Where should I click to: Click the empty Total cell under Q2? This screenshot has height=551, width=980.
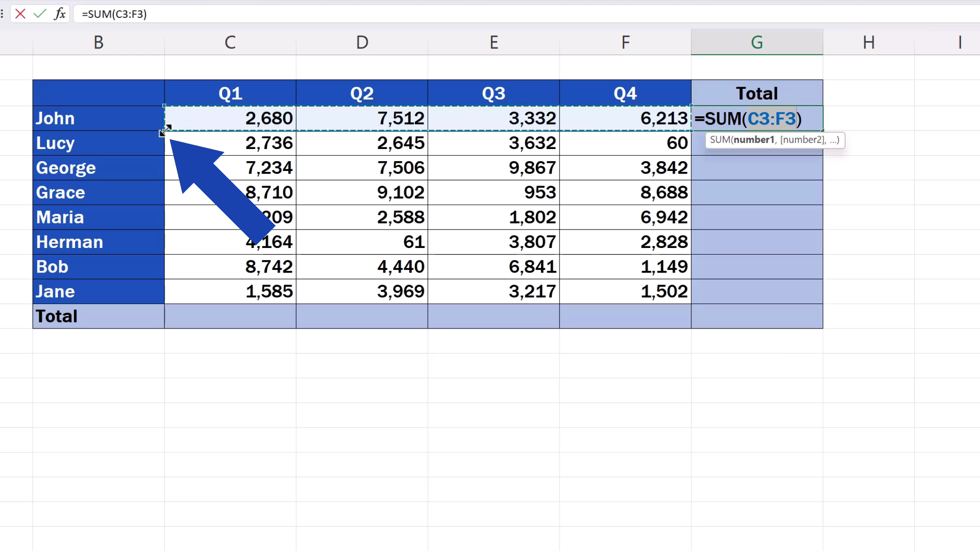(x=361, y=316)
